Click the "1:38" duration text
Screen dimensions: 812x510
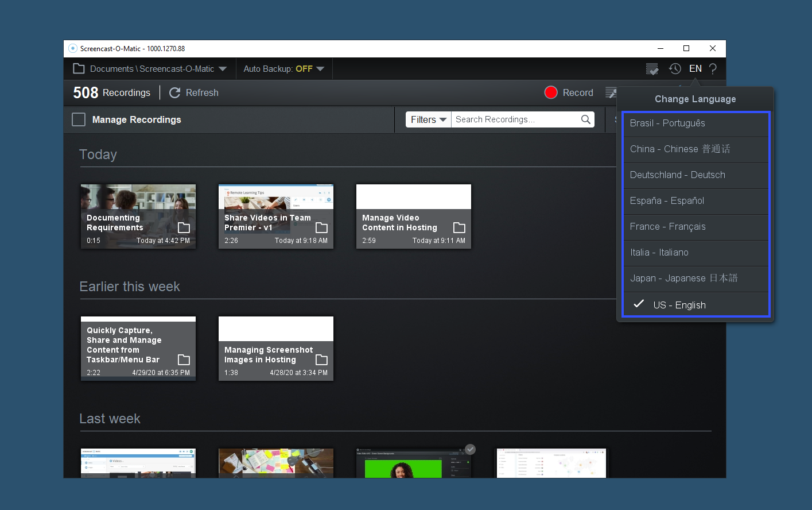(x=231, y=373)
